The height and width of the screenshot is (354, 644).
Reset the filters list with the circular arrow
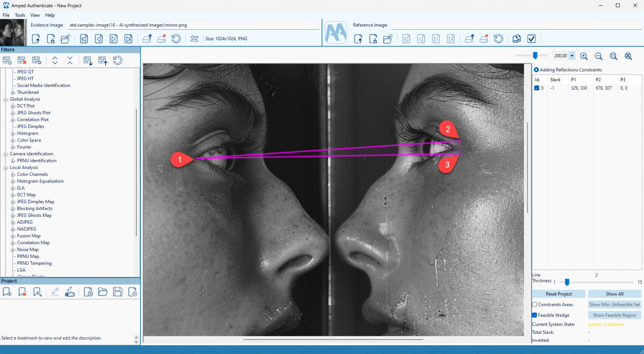pos(118,60)
